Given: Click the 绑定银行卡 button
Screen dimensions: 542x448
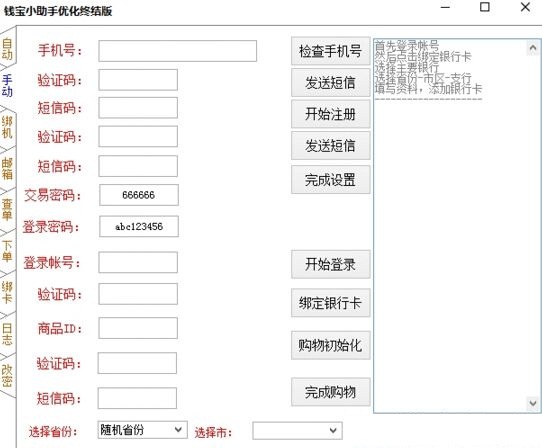Looking at the screenshot, I should point(330,303).
